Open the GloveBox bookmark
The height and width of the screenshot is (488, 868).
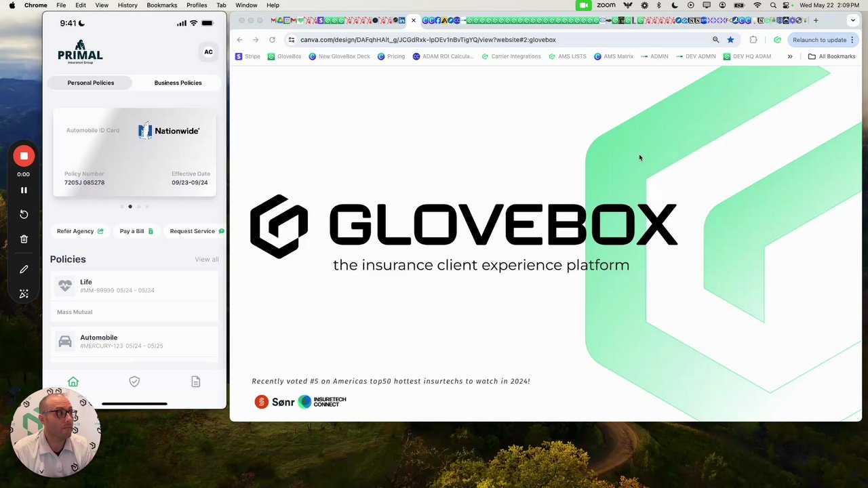click(x=285, y=56)
